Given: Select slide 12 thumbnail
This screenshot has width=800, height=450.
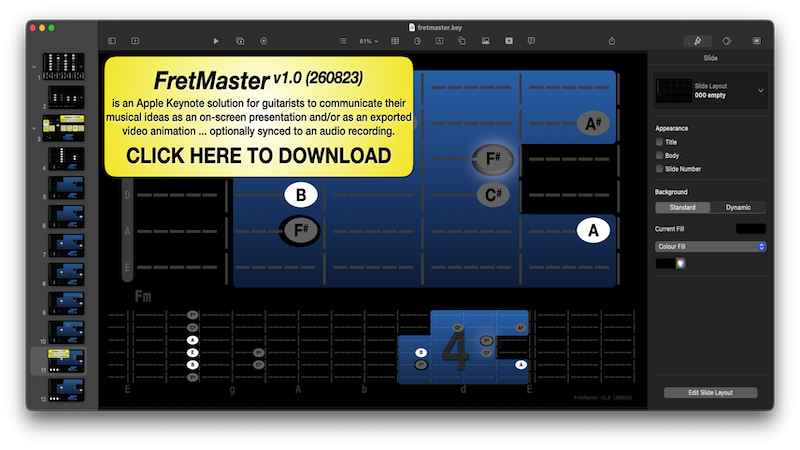Looking at the screenshot, I should click(66, 390).
